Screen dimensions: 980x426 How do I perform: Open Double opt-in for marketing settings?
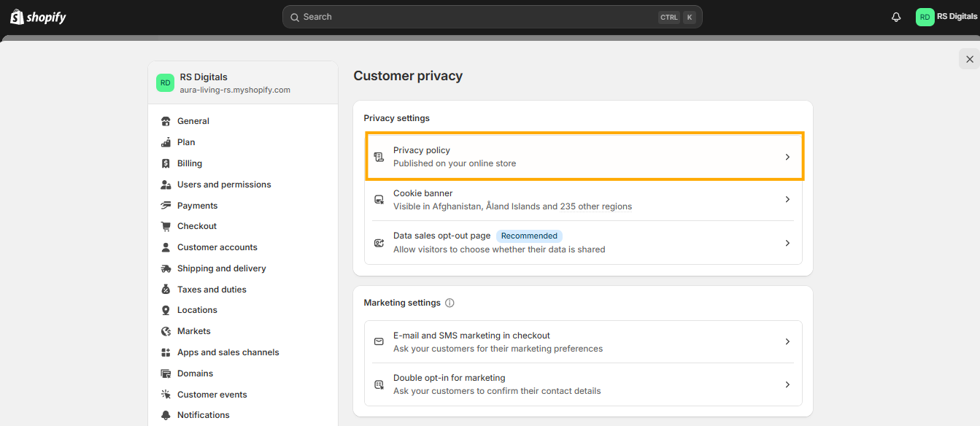click(x=583, y=384)
